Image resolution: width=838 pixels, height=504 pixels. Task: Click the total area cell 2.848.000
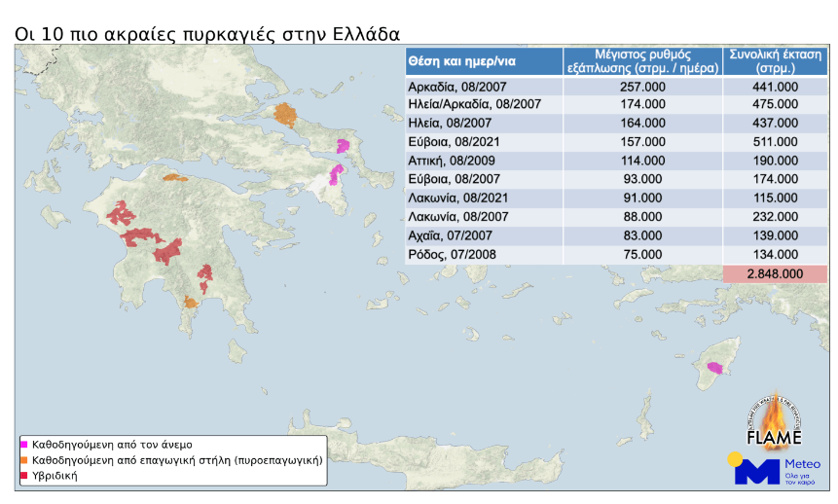(x=775, y=274)
